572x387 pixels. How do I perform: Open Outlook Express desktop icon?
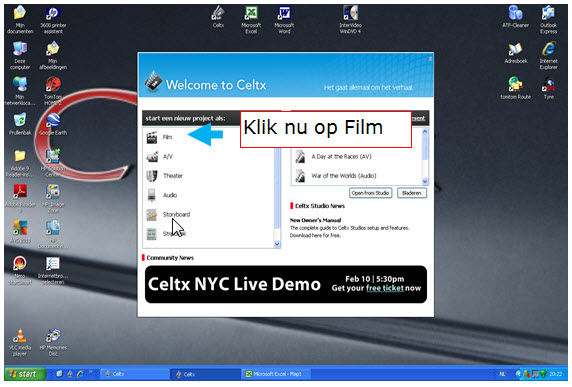click(x=548, y=20)
